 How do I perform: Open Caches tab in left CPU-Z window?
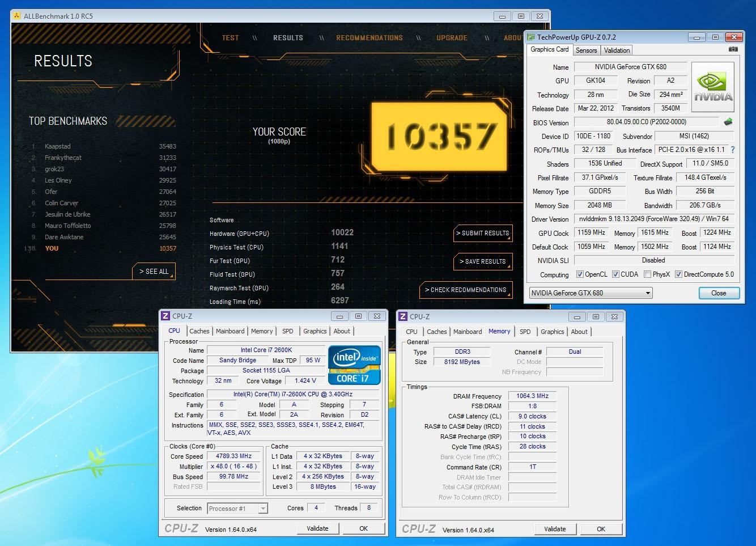[199, 331]
